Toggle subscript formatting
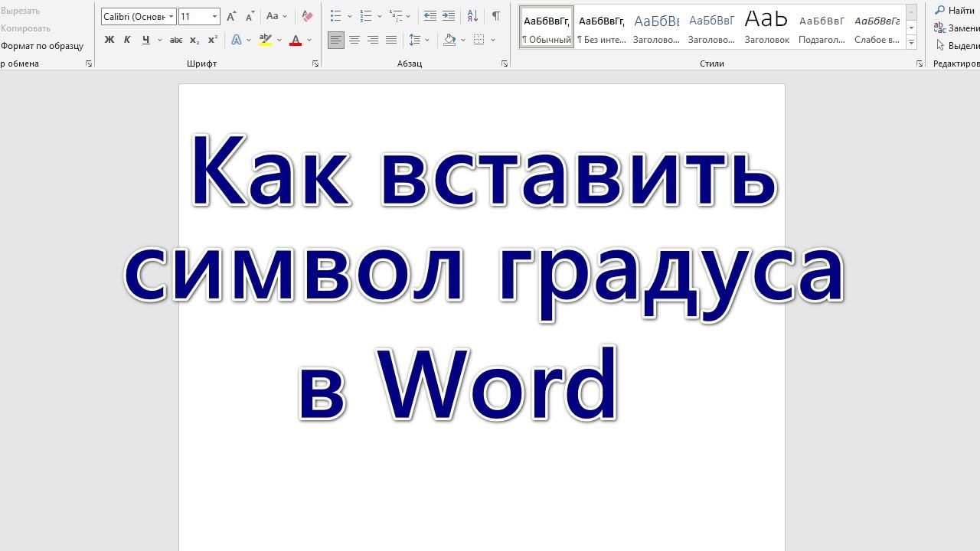980x551 pixels. pyautogui.click(x=194, y=40)
